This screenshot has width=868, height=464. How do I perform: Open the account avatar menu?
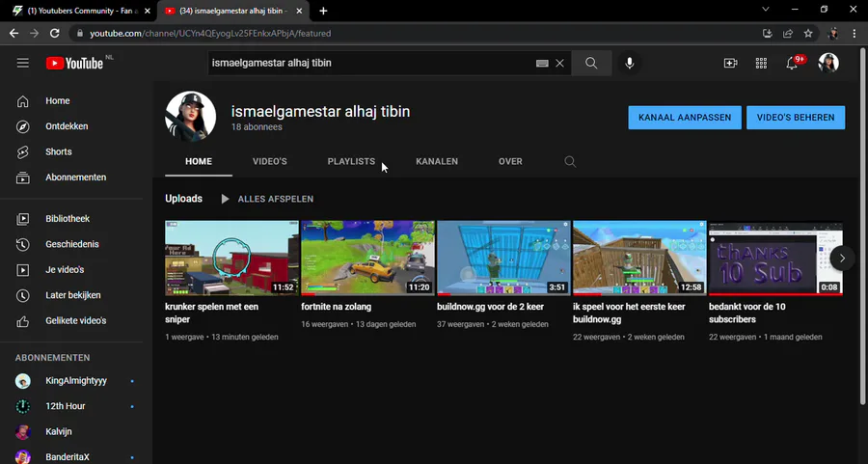point(828,63)
